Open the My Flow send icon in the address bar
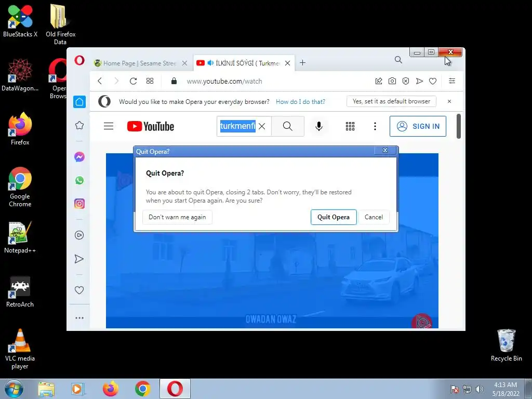This screenshot has width=532, height=399. pos(419,81)
